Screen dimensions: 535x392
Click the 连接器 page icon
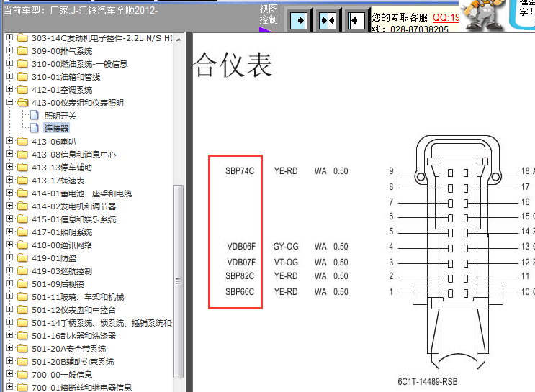tap(35, 128)
